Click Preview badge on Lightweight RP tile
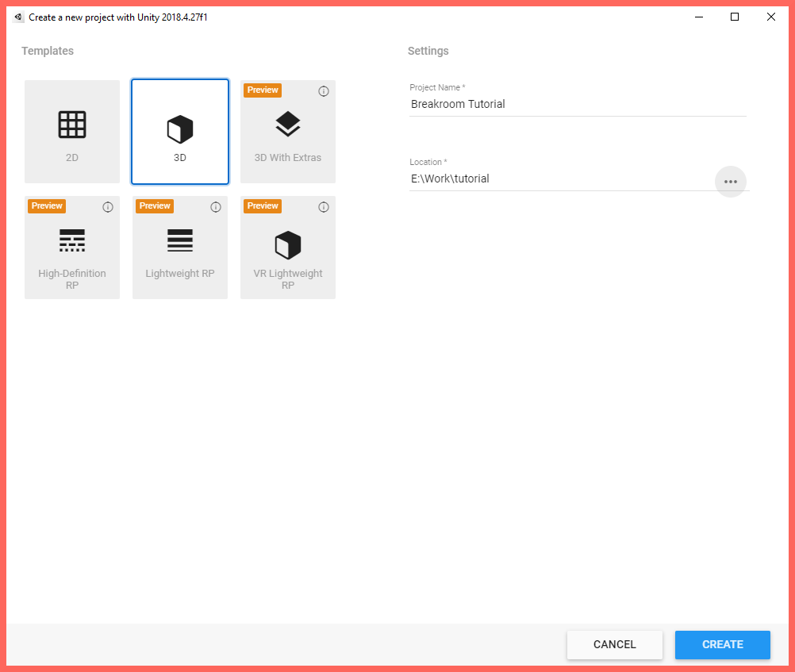 pyautogui.click(x=155, y=206)
